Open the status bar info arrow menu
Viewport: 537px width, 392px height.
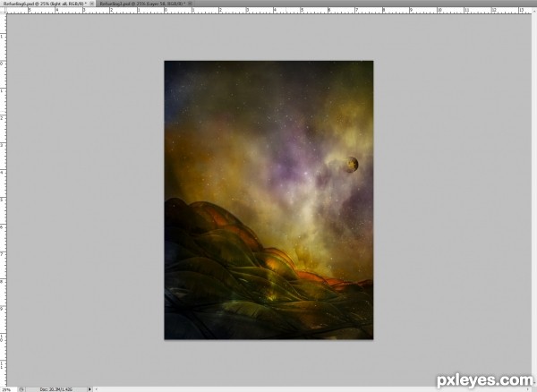pyautogui.click(x=89, y=389)
